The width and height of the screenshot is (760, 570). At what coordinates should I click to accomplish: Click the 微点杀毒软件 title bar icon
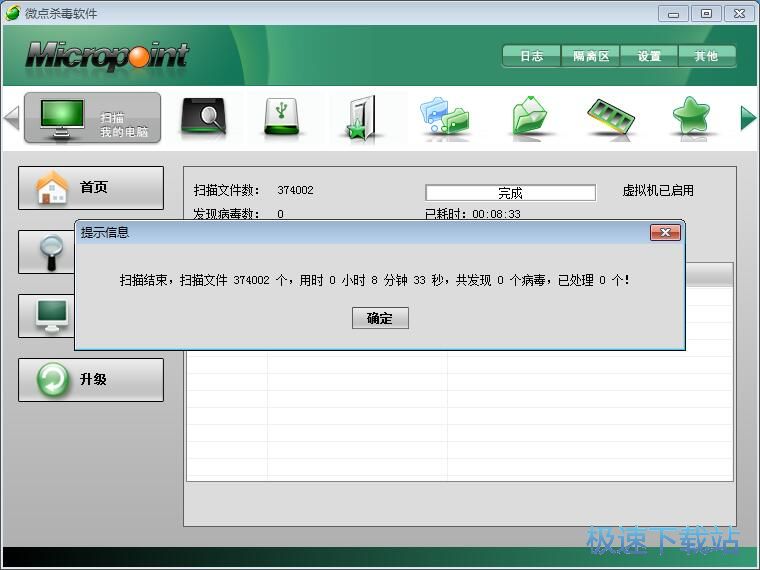[x=12, y=13]
